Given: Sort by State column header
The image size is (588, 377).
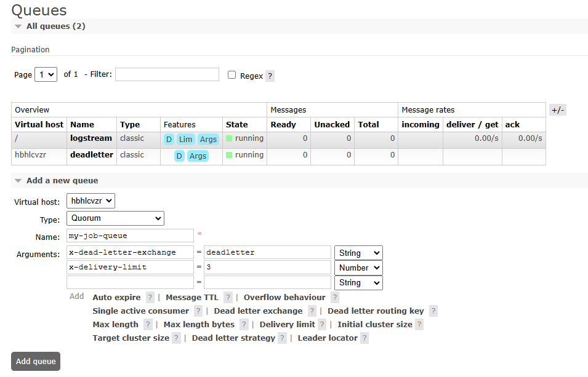Looking at the screenshot, I should (236, 125).
